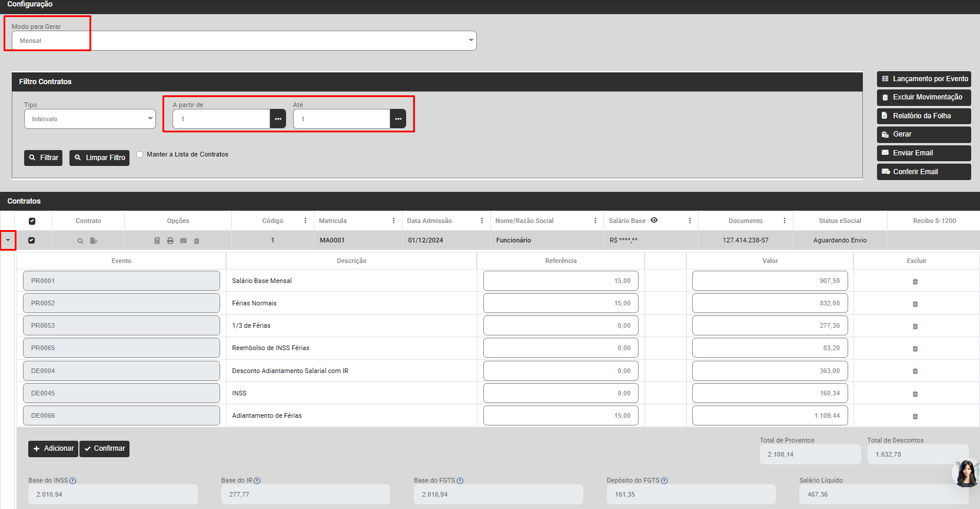Uncheck the select-all contracts header checkbox
This screenshot has width=980, height=509.
click(32, 221)
